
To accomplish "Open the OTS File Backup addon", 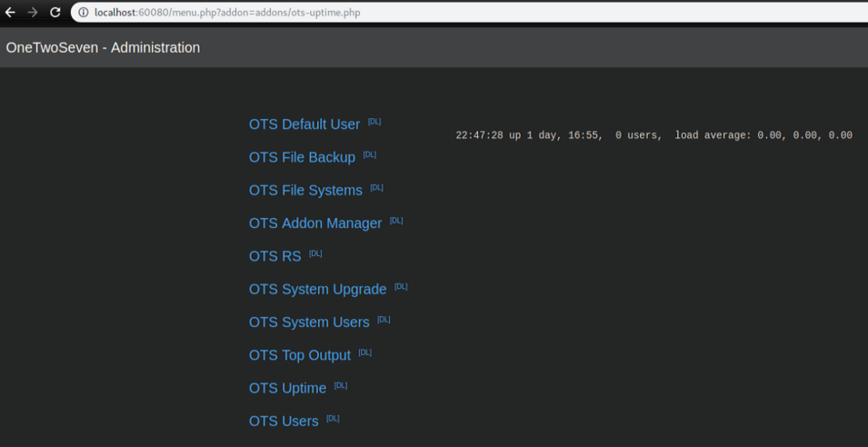I will (302, 157).
